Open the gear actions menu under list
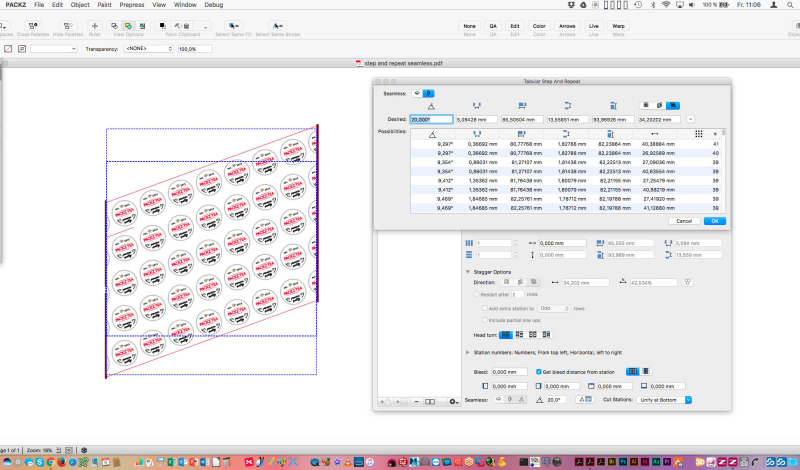The width and height of the screenshot is (800, 470). (454, 402)
